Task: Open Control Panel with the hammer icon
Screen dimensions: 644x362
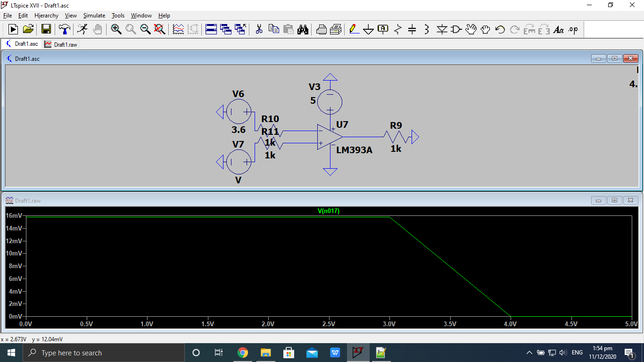Action: [64, 29]
